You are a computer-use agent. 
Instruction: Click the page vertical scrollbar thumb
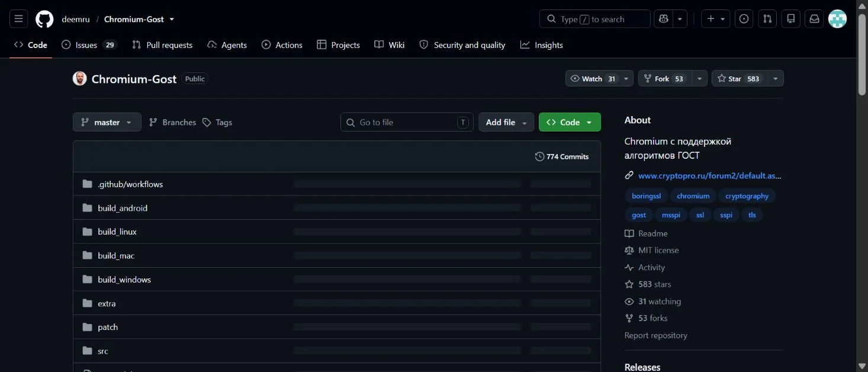862,55
